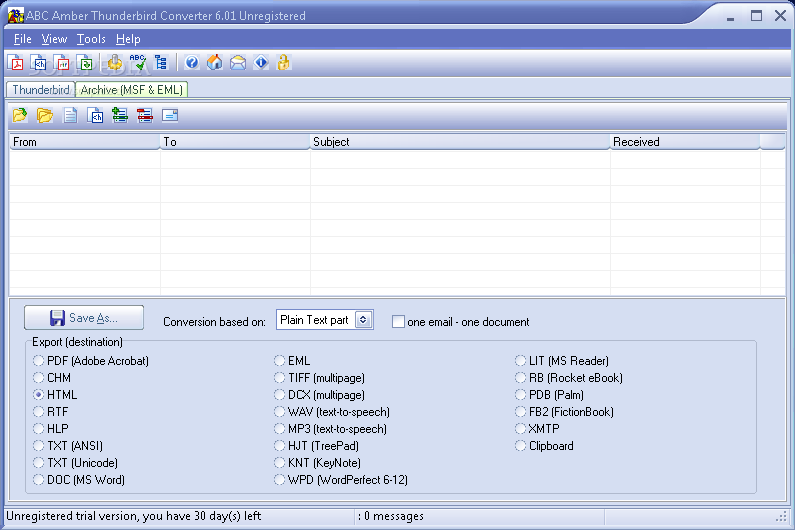This screenshot has width=795, height=530.
Task: Click the 'Export (destination)' group label
Action: click(78, 342)
